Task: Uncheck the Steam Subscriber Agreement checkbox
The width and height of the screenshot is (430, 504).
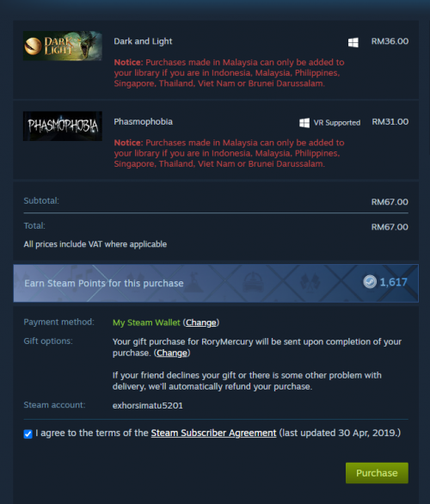Action: click(x=28, y=434)
